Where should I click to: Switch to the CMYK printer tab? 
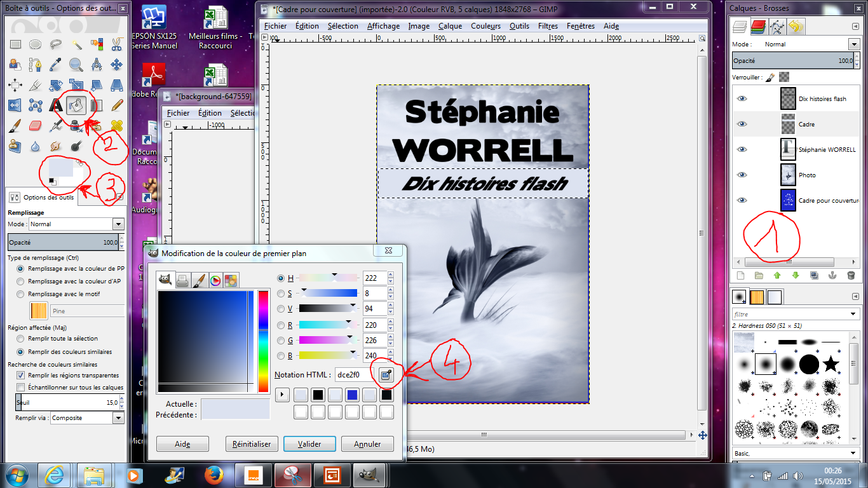(x=182, y=280)
